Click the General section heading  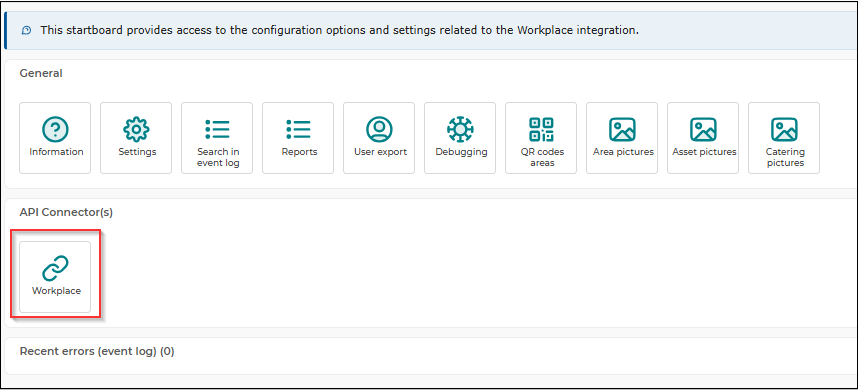[x=41, y=73]
